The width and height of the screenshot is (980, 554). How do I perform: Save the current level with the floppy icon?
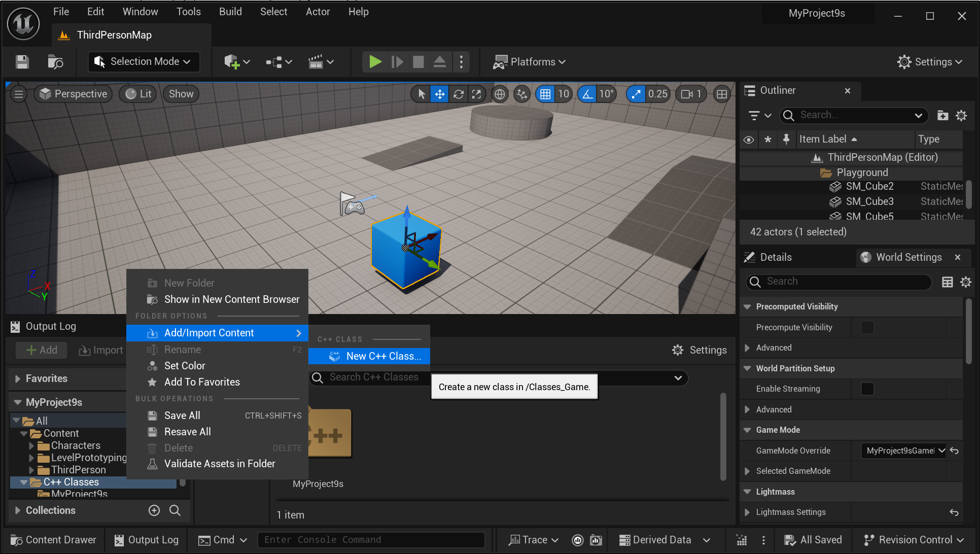(22, 62)
